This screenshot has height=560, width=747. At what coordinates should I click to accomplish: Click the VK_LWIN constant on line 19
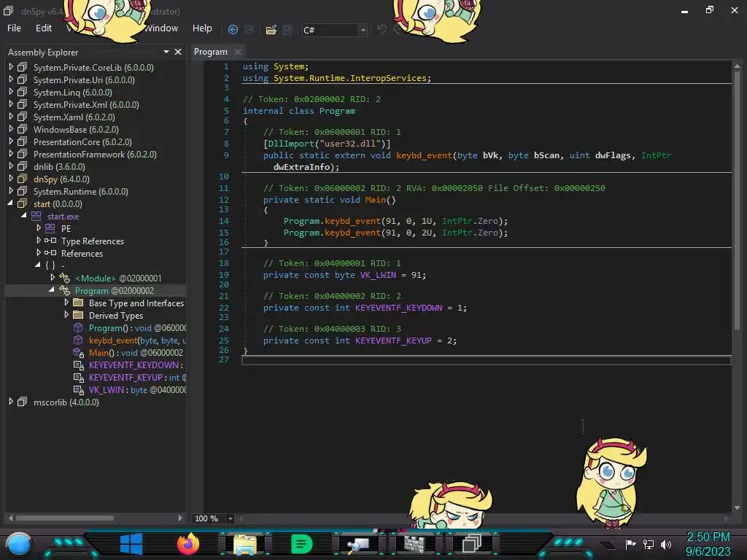point(379,275)
